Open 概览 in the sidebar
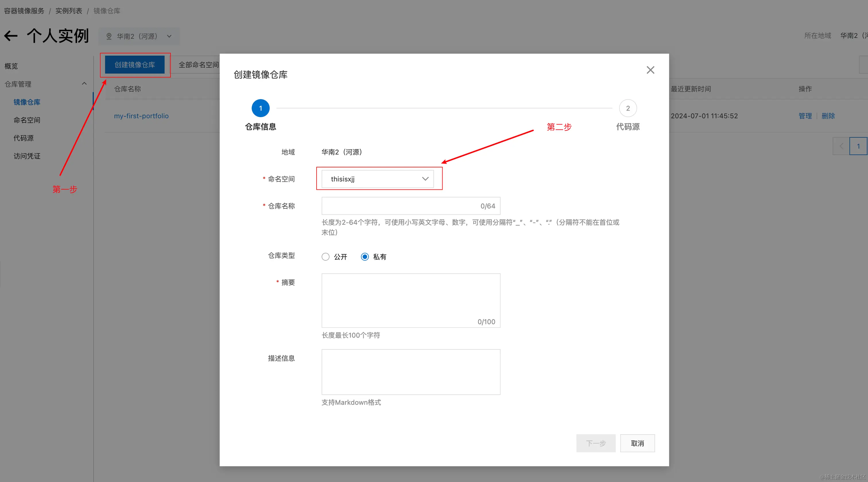Screen dimensions: 868x482 click(11, 66)
